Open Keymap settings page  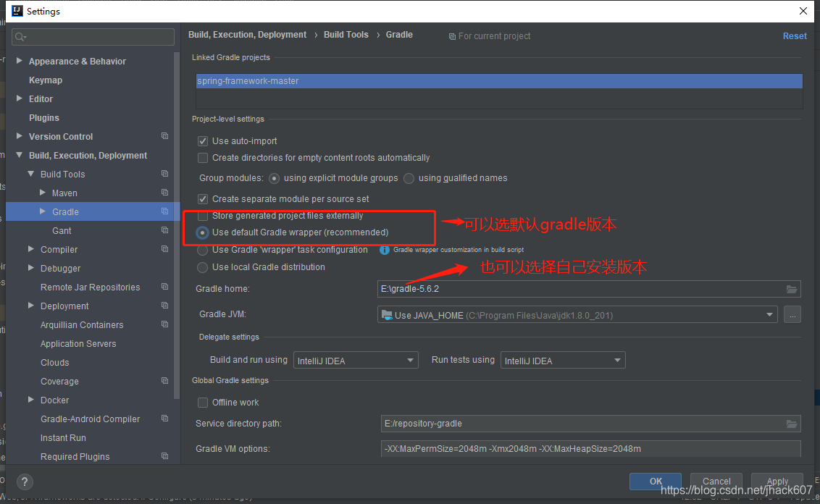click(46, 80)
